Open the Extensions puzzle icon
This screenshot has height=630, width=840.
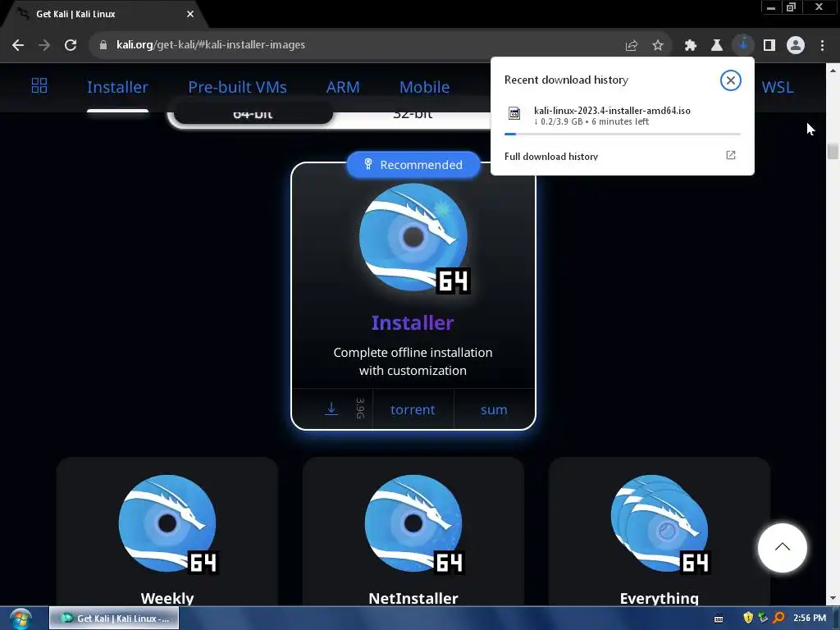(690, 46)
